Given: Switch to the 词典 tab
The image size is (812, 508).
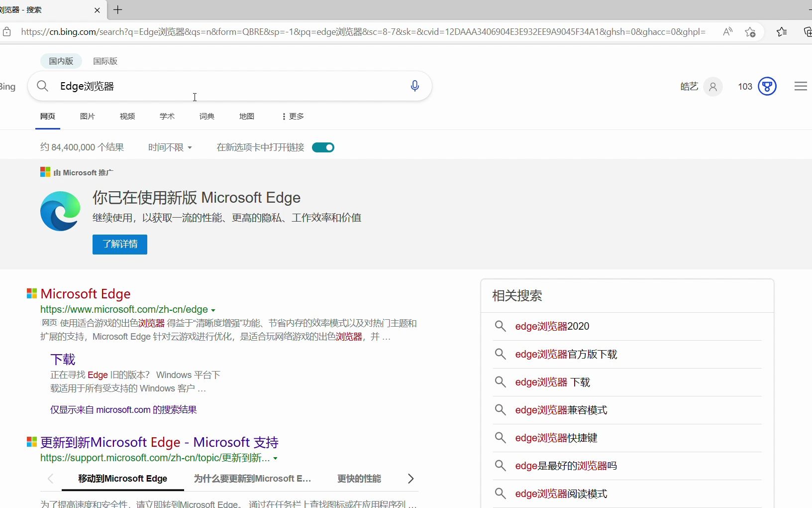Looking at the screenshot, I should point(207,116).
